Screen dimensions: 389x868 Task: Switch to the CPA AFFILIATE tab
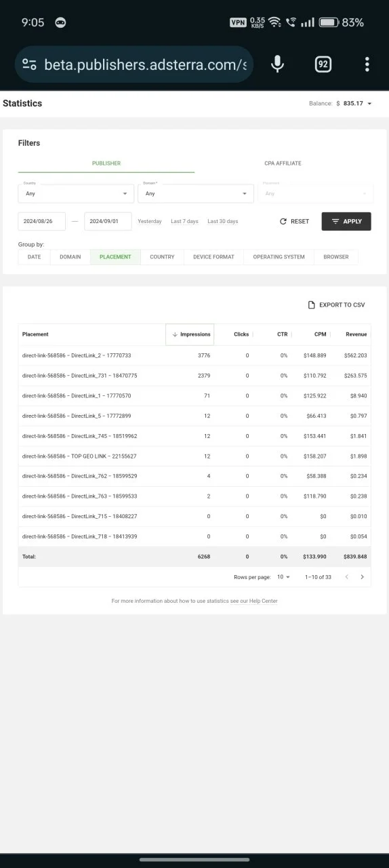[283, 163]
